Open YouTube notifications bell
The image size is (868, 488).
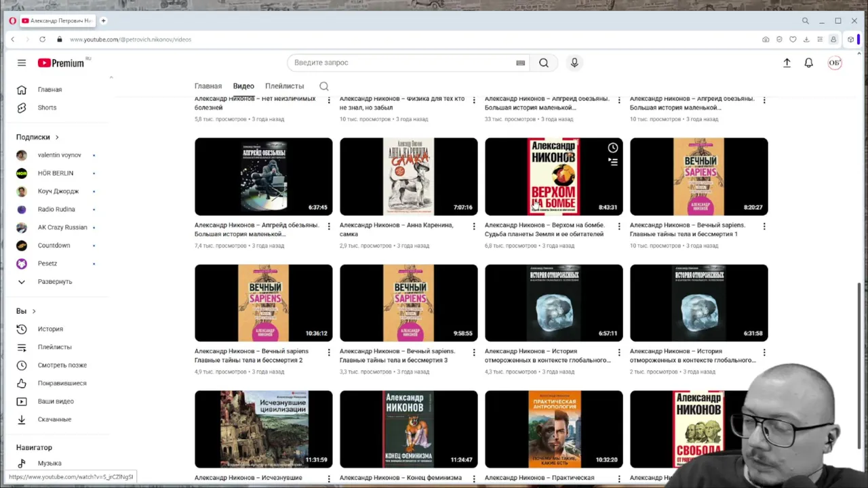(808, 63)
